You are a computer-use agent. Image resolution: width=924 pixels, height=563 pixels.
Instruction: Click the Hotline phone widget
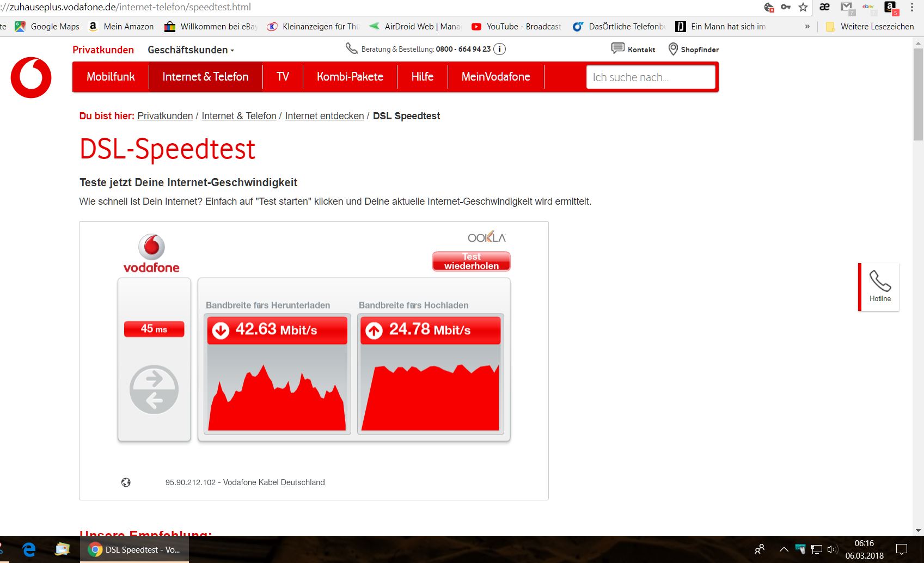point(879,287)
